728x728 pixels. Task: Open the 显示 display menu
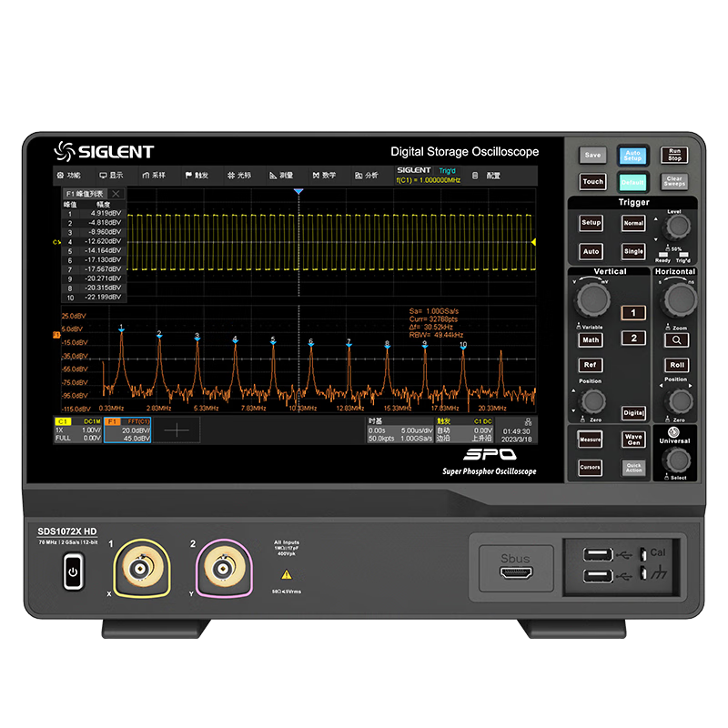(111, 176)
